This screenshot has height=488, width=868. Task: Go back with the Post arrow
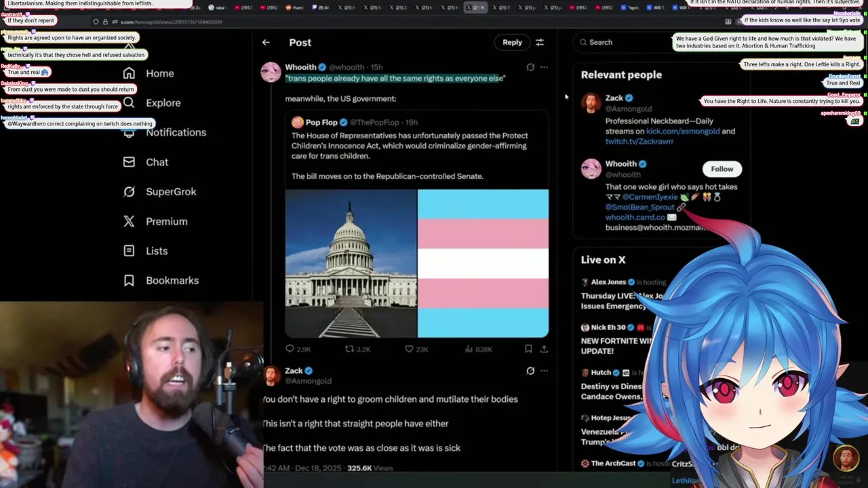266,42
